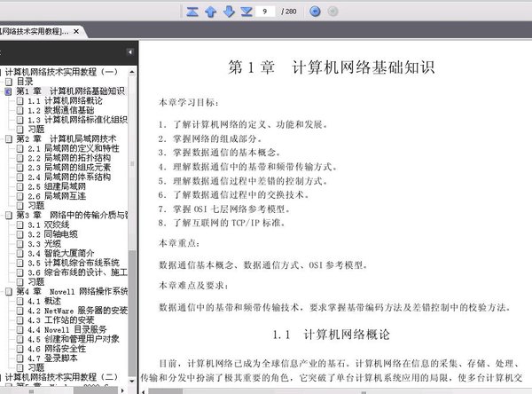Viewport: 532px width, 394px height.
Task: Click page icon beside 1.2 数据通信基础
Action: (20, 111)
